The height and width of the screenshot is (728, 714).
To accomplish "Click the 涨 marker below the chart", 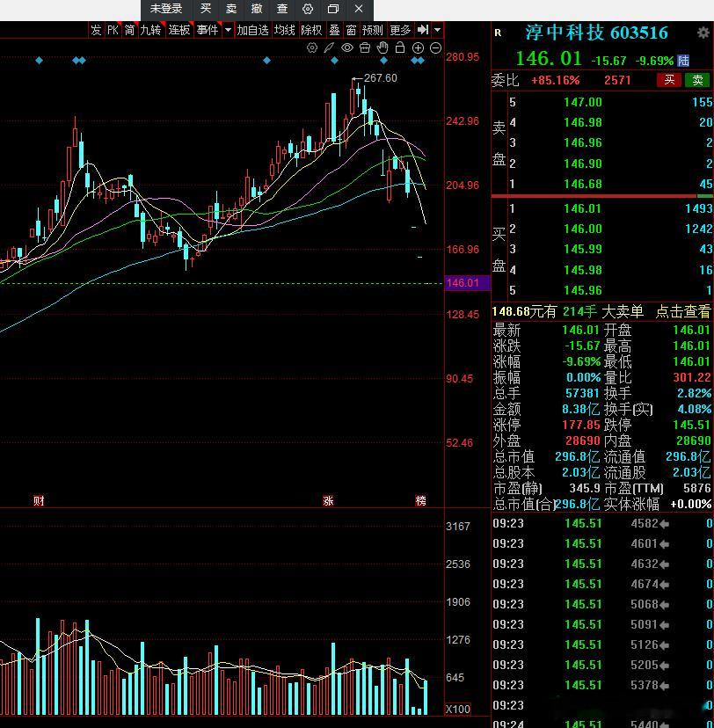I will [328, 500].
